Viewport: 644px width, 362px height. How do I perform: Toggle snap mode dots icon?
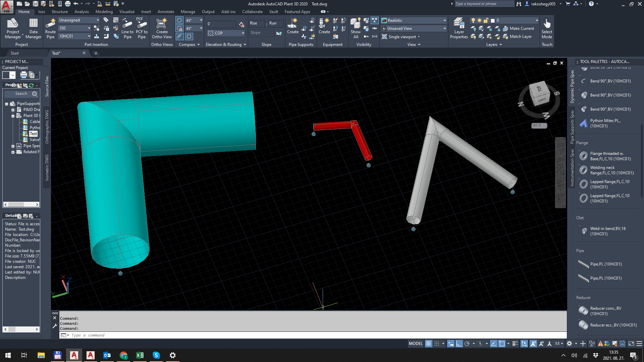(436, 344)
